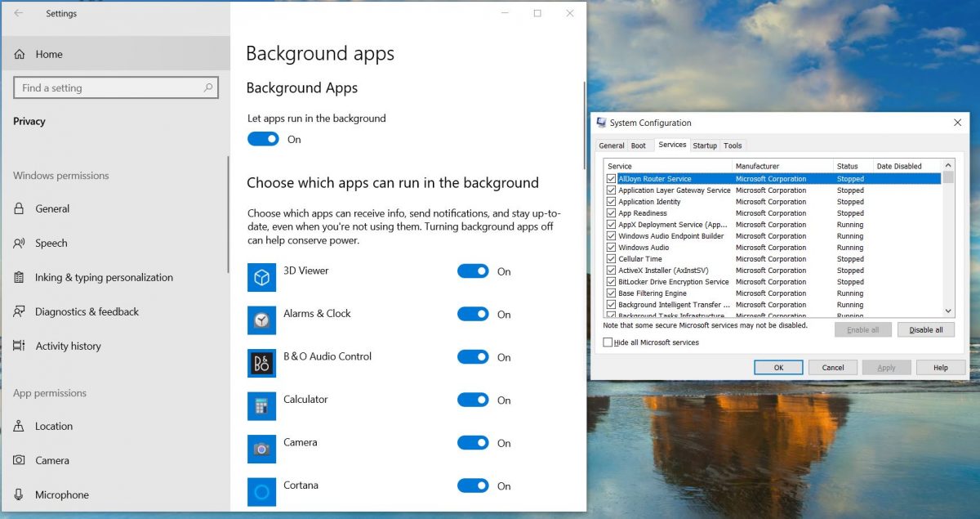Screen dimensions: 980x519
Task: Select the Application Layer Gateway Service row name
Action: pyautogui.click(x=675, y=190)
